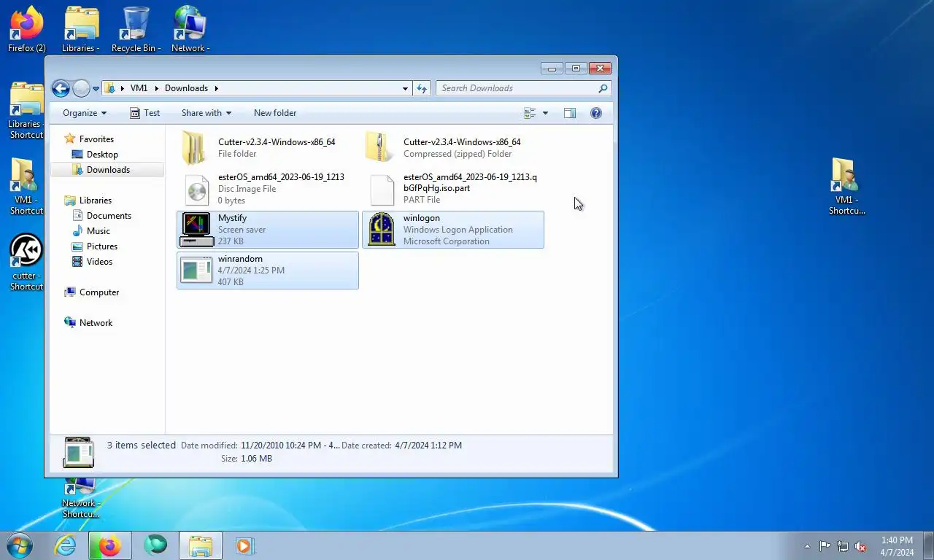Go to Desktop in navigation pane
Screen dimensions: 934x560
(x=102, y=155)
